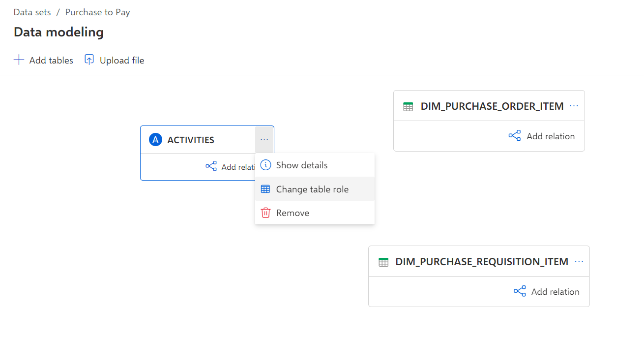
Task: Click relation icon in DIM_PURCHASE_ORDER_ITEM card
Action: 515,136
